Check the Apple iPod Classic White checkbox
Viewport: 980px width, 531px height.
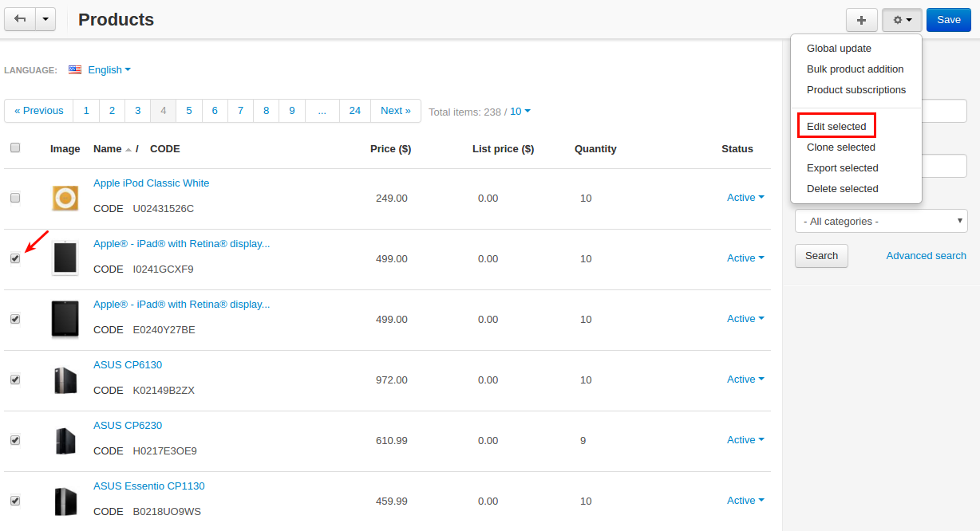[x=15, y=198]
